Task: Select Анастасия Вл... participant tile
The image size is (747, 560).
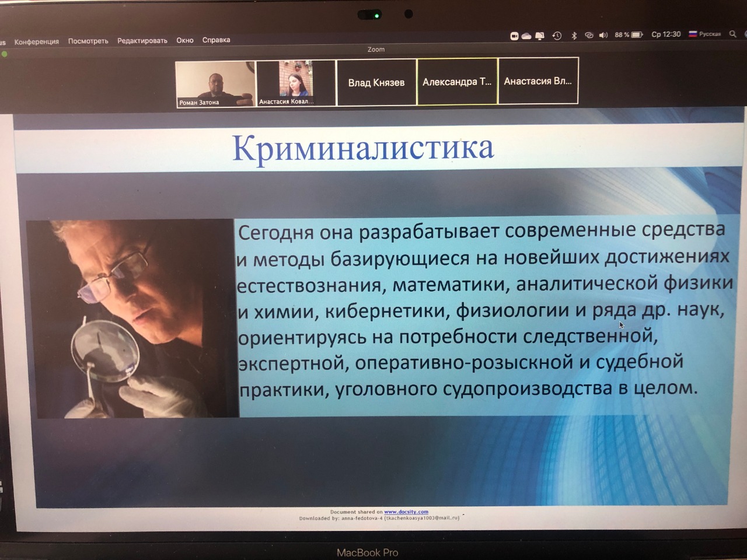Action: tap(538, 80)
